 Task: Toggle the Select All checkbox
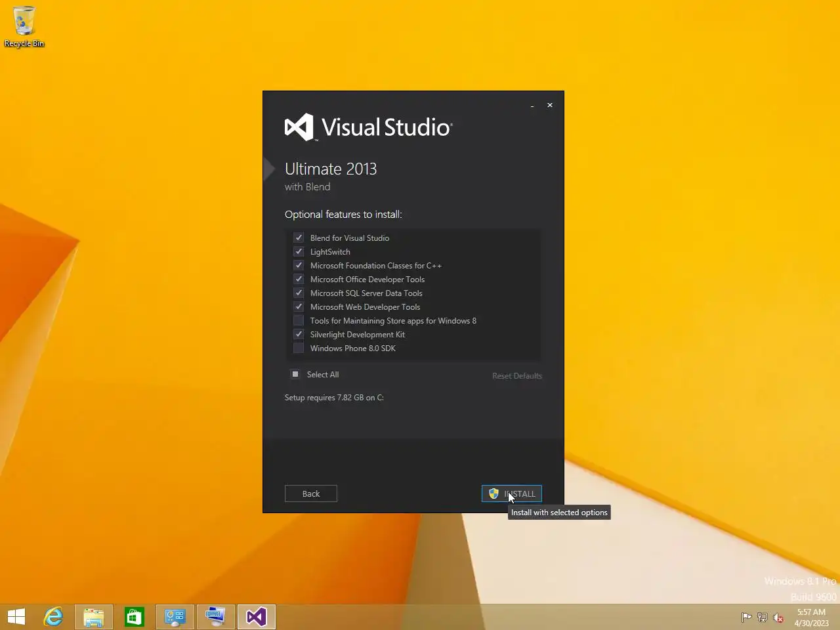click(295, 374)
